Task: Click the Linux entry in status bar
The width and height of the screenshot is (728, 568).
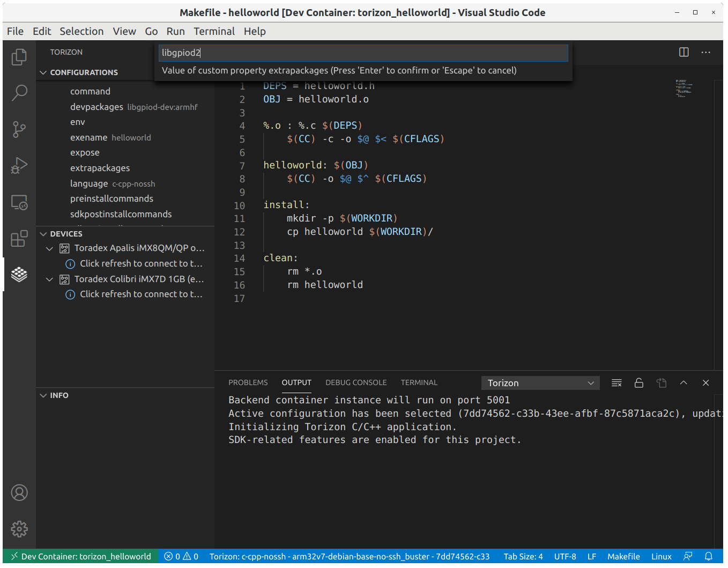Action: 662,556
